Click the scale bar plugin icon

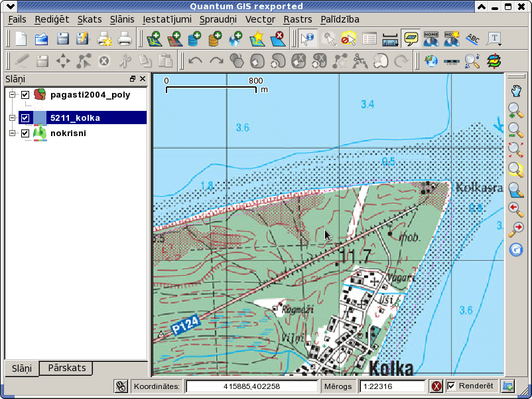pyautogui.click(x=452, y=62)
